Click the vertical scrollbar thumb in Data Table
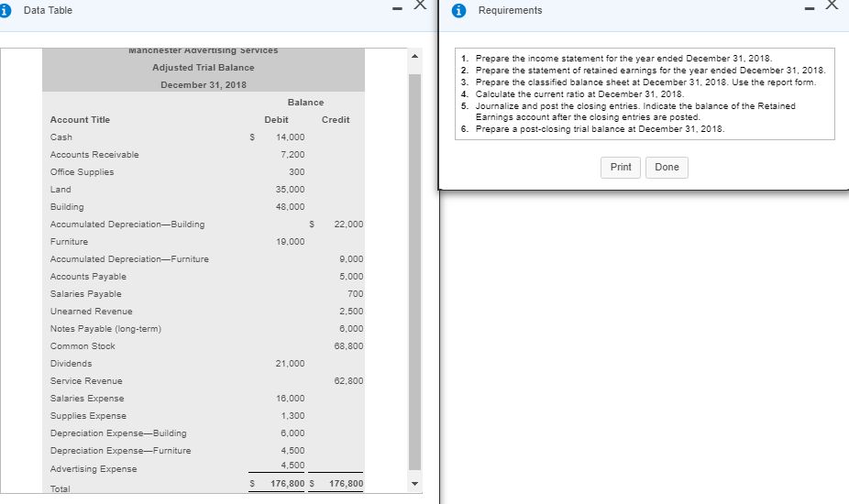 [414, 270]
